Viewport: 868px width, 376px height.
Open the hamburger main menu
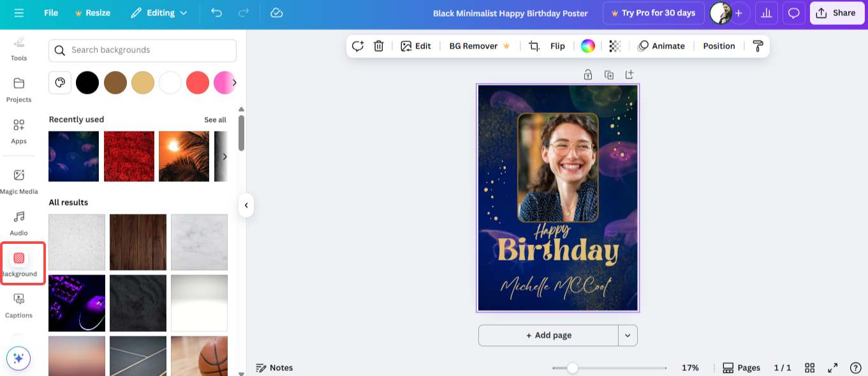[x=18, y=13]
